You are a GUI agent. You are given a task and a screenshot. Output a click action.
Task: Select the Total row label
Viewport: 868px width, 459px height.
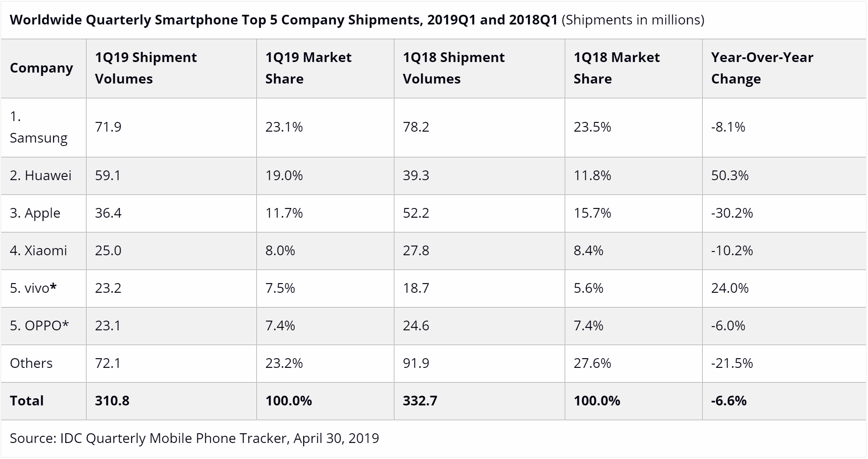coord(27,401)
